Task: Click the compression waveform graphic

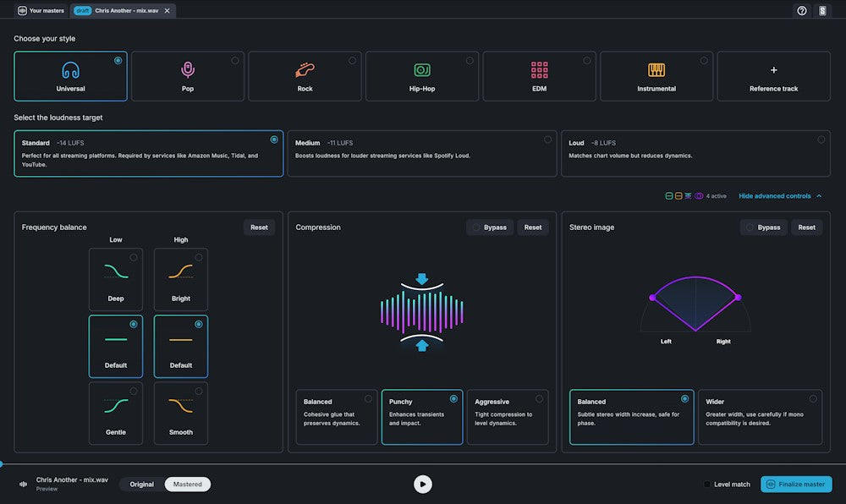Action: (x=422, y=312)
